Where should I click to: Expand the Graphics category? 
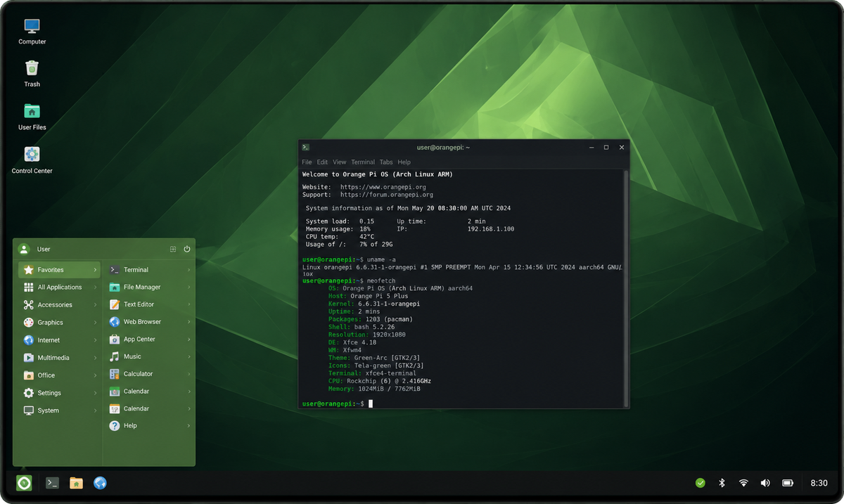pyautogui.click(x=60, y=323)
